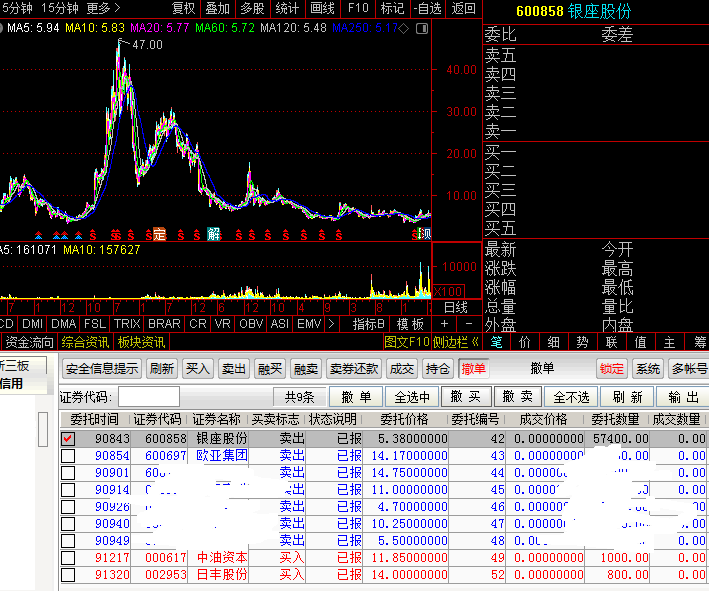Screen dimensions: 709x591
Task: Select the EMV indicator tab
Action: pos(309,324)
